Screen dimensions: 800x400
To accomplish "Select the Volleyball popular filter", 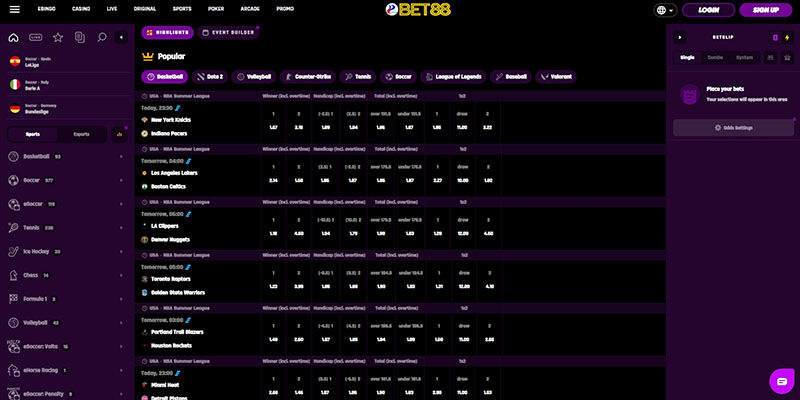I will point(254,77).
